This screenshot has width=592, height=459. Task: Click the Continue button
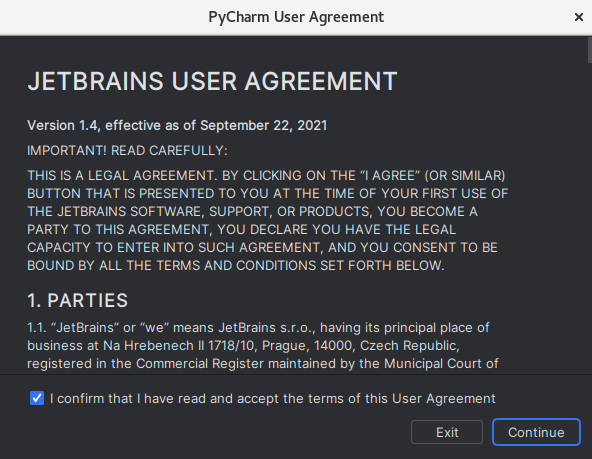[x=536, y=432]
